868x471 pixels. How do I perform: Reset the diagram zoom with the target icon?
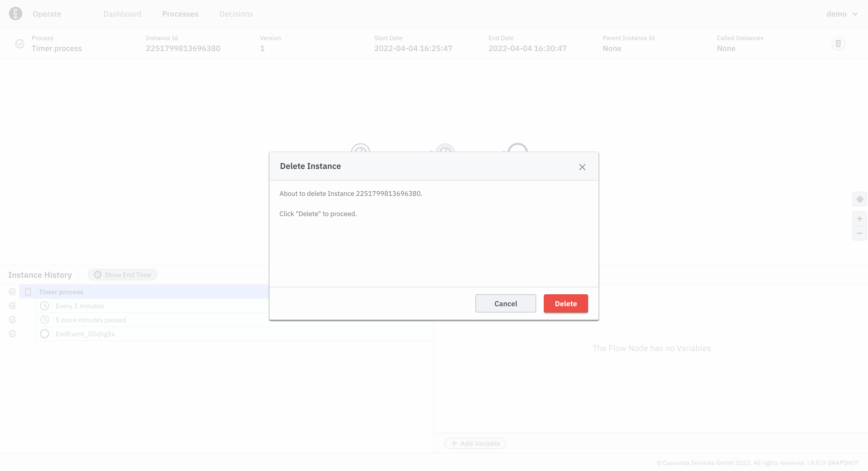pyautogui.click(x=860, y=199)
